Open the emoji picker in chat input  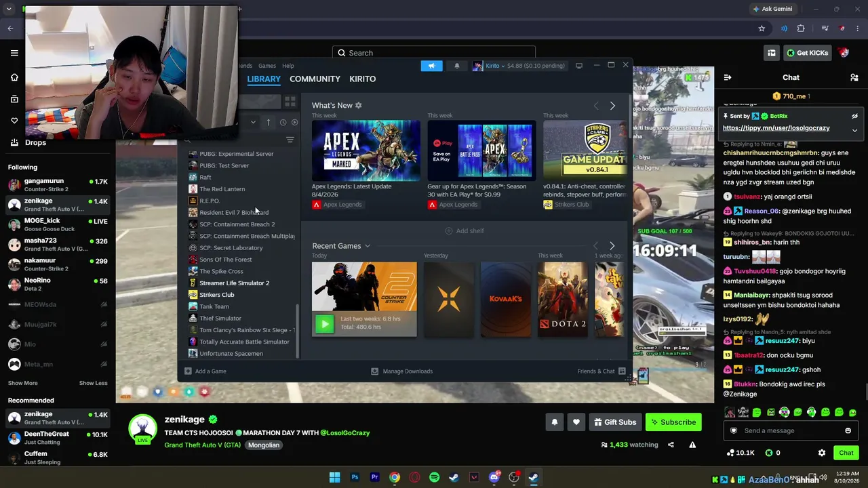pyautogui.click(x=848, y=430)
